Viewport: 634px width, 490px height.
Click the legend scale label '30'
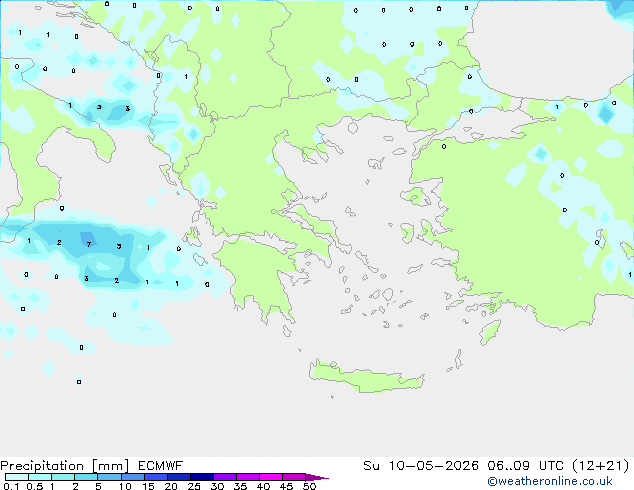pos(217,486)
